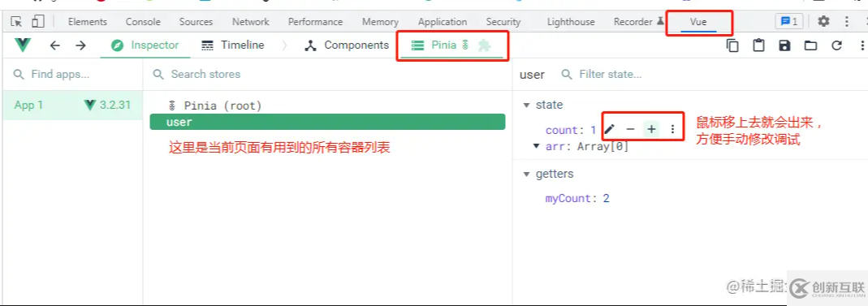The width and height of the screenshot is (868, 306).
Task: Open the Recorder tab
Action: [x=638, y=22]
